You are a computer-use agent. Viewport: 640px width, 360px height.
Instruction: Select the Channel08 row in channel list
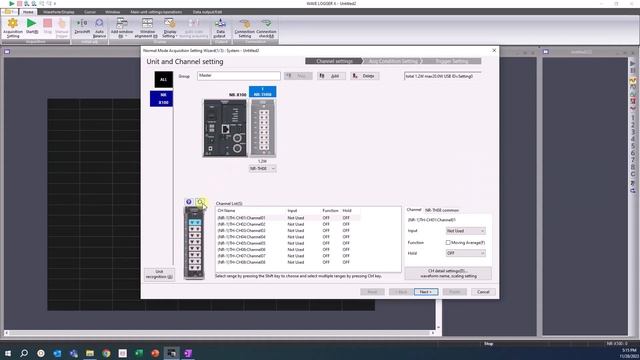click(x=288, y=262)
